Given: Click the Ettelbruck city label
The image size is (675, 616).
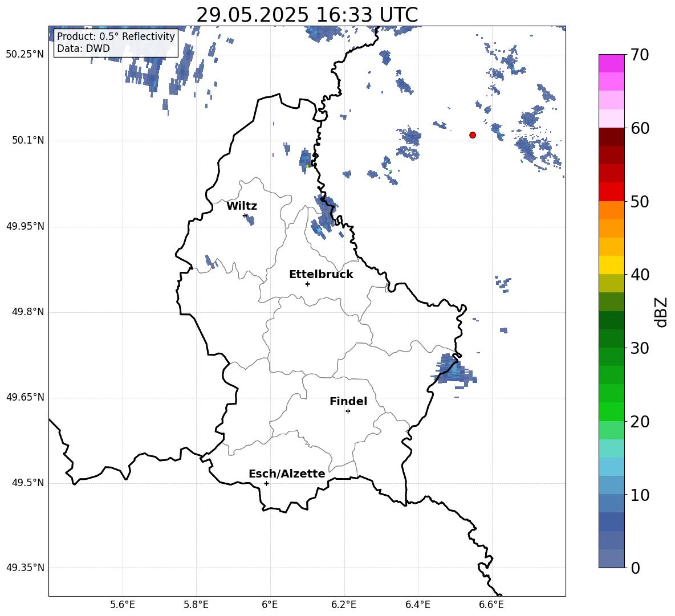Looking at the screenshot, I should (321, 275).
